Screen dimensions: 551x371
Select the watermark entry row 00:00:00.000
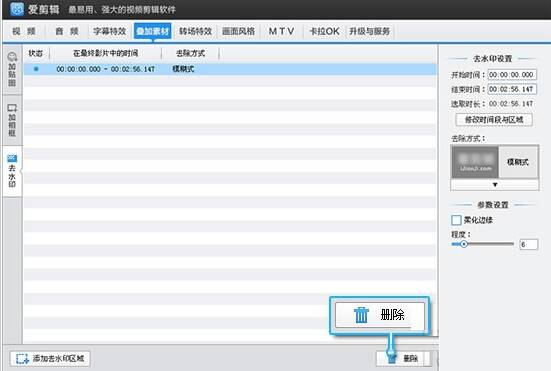pyautogui.click(x=230, y=69)
